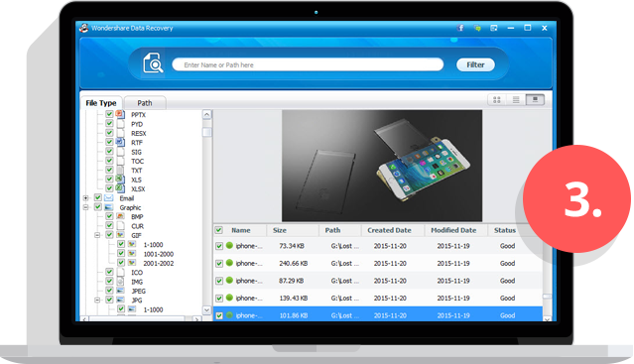The image size is (634, 364).
Task: Switch to list view
Action: [516, 100]
